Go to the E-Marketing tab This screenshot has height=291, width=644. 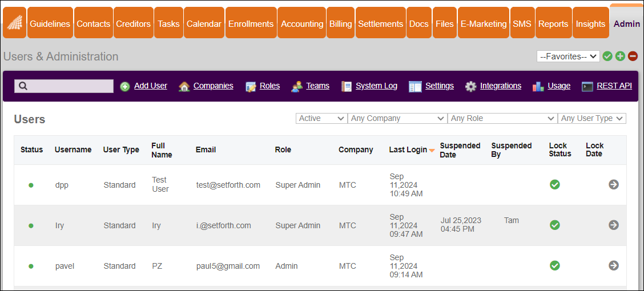(x=484, y=24)
